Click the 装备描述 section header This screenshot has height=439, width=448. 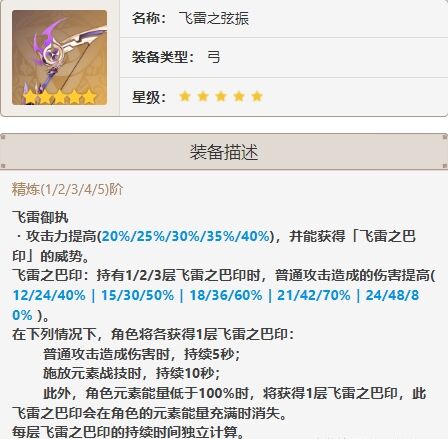click(x=224, y=152)
